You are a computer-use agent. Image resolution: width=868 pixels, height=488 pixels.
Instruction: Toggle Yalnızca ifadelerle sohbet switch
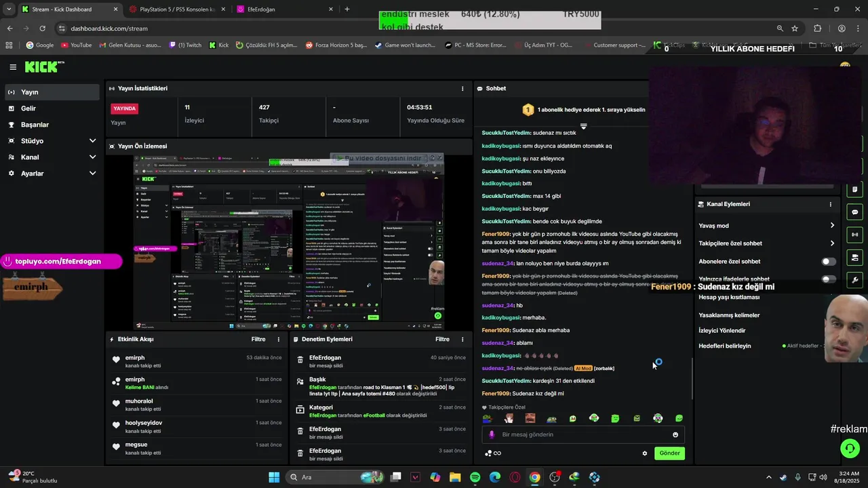point(829,279)
